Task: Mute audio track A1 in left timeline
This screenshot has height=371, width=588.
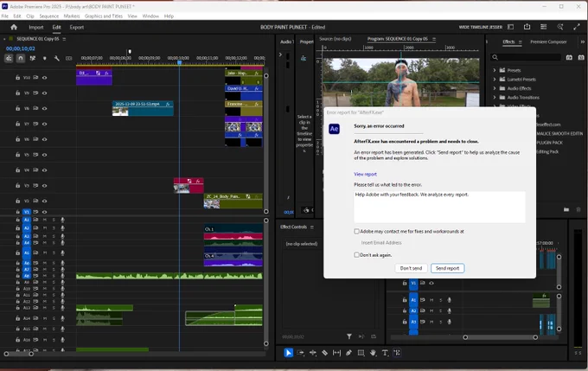Action: (45, 220)
